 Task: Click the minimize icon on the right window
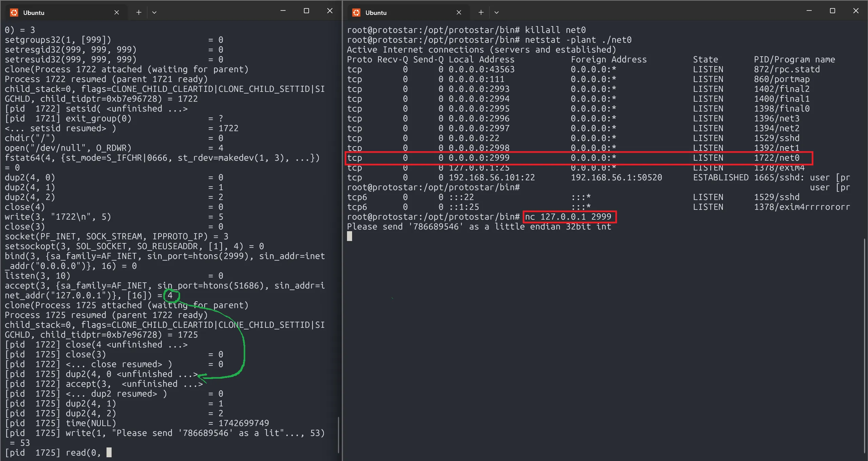pos(808,11)
